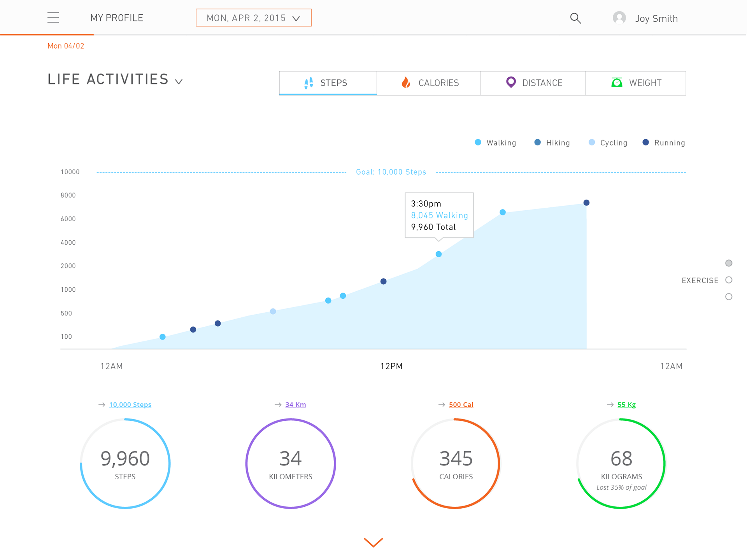
Task: Click the arrow icon beside 34 Km
Action: (x=278, y=405)
